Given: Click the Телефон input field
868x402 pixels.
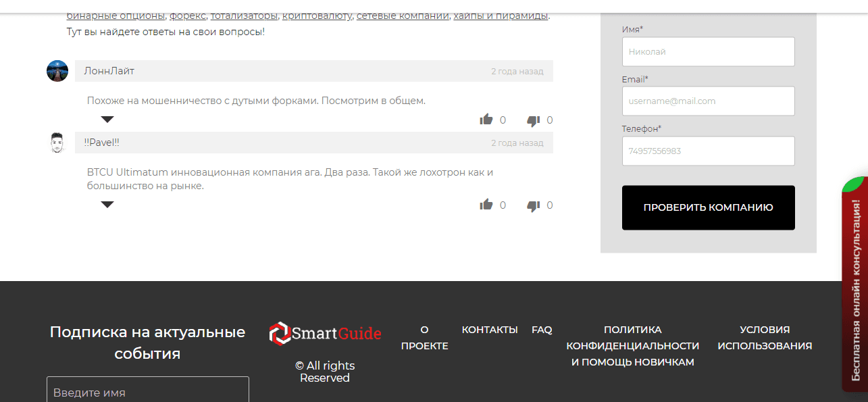Looking at the screenshot, I should [708, 151].
